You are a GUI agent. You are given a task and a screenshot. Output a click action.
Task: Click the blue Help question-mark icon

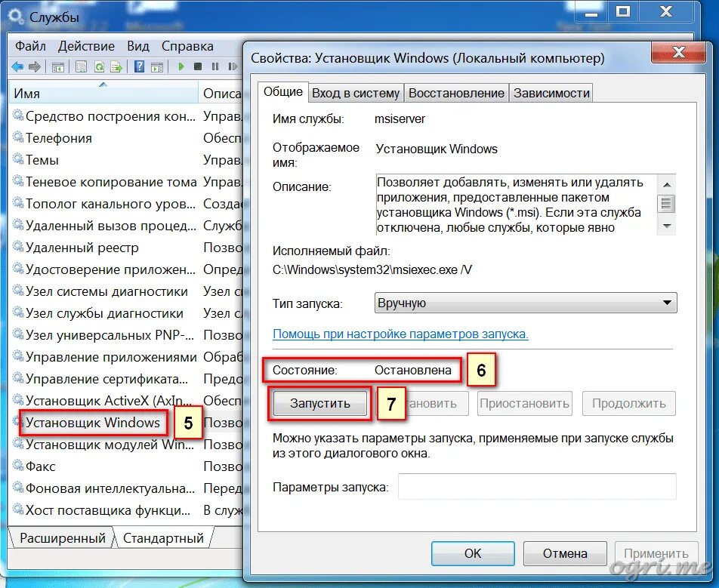[x=140, y=67]
